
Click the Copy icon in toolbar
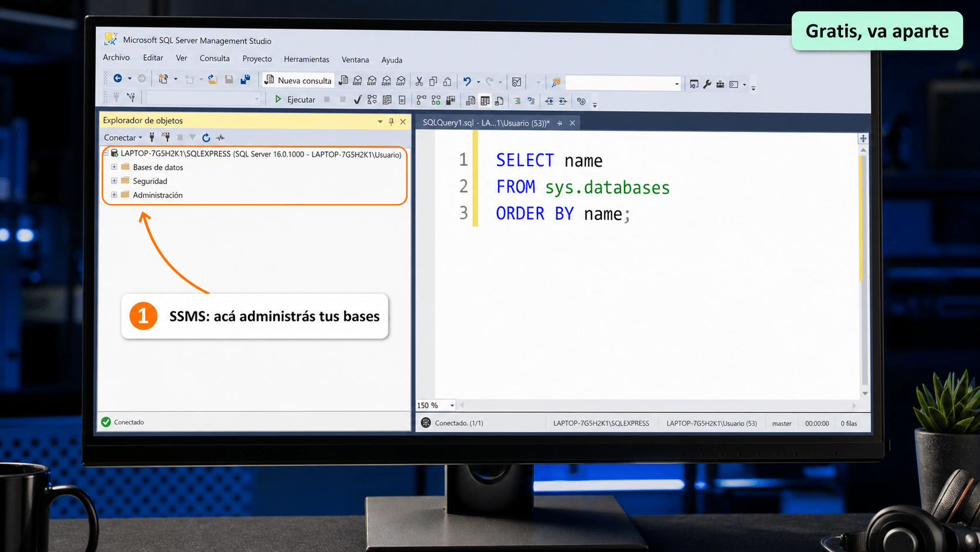(x=433, y=81)
